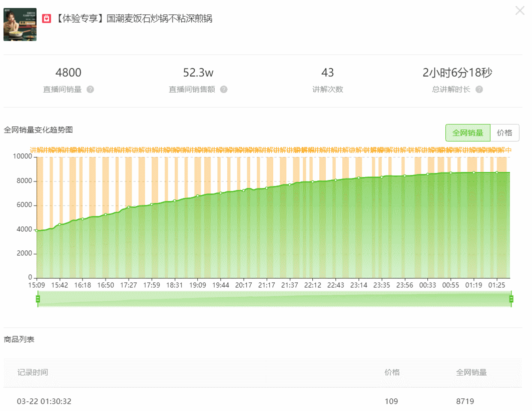Click the green zoom range bar
The image size is (532, 411).
[x=274, y=299]
